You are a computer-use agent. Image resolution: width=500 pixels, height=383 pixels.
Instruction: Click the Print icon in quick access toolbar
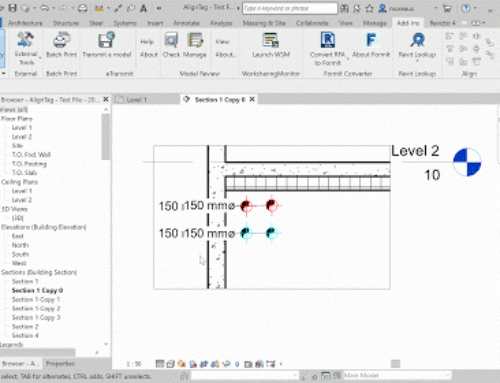[82, 8]
